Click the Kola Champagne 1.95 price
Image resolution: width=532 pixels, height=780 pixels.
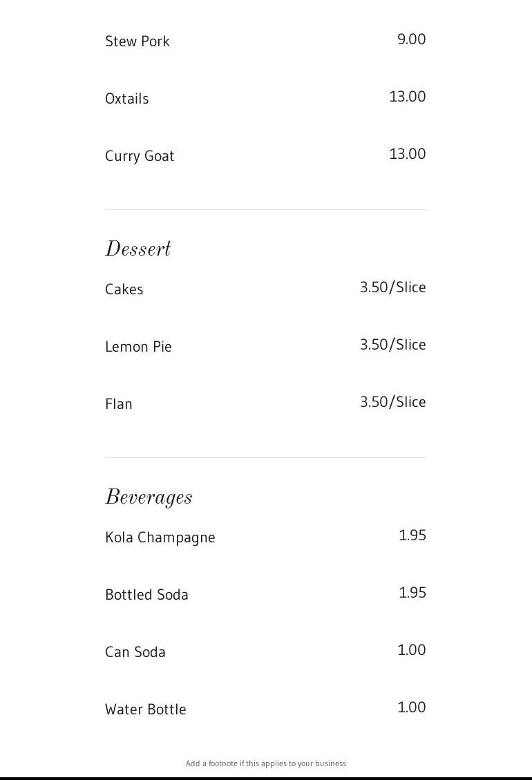point(412,535)
